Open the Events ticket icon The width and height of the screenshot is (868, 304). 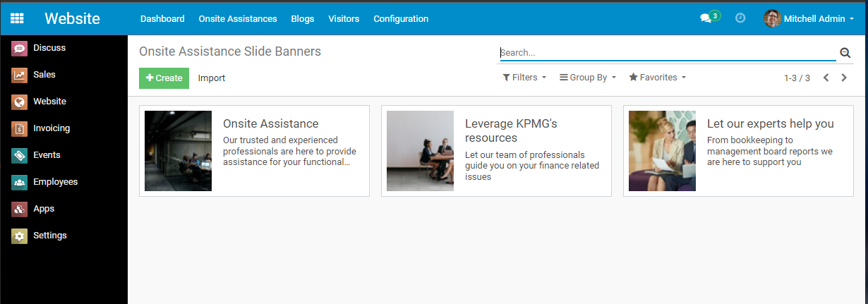(x=20, y=155)
